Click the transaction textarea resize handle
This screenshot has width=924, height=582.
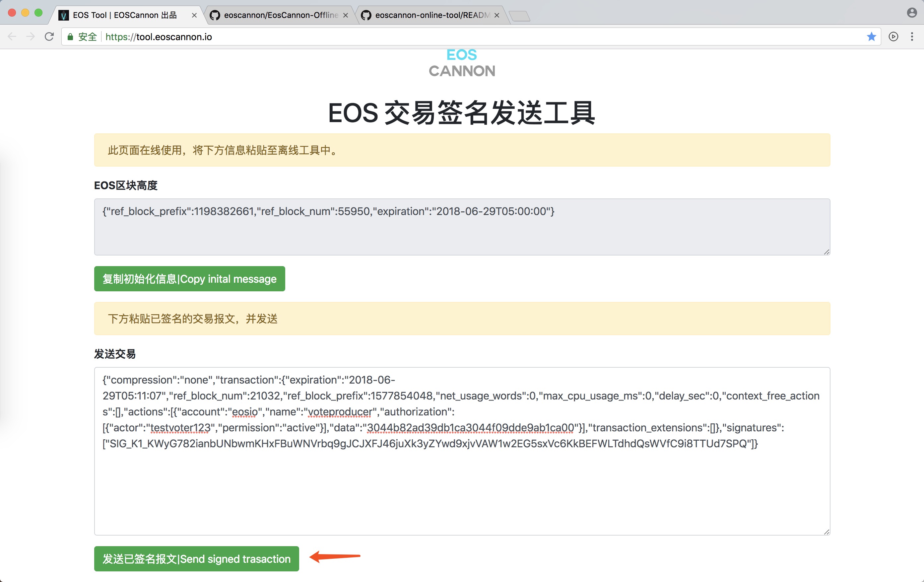point(826,532)
